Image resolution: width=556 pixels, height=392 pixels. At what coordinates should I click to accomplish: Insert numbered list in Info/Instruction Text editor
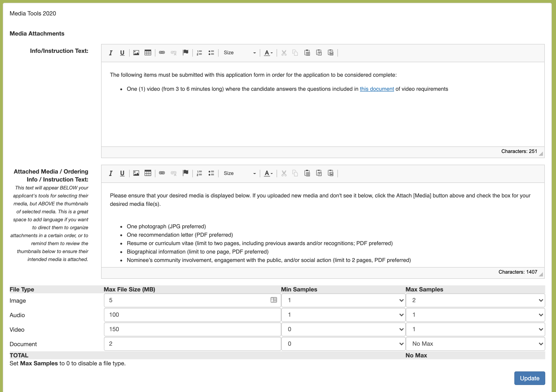click(199, 53)
